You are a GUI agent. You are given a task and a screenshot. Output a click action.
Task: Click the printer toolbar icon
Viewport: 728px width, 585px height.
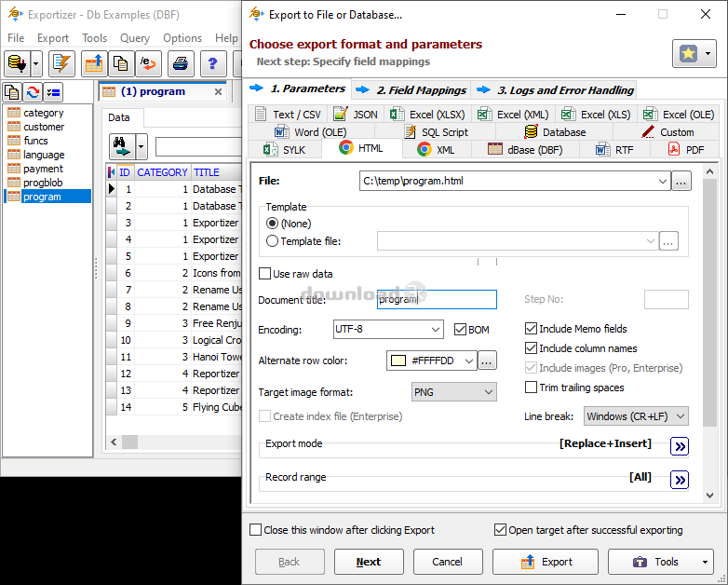pyautogui.click(x=181, y=63)
